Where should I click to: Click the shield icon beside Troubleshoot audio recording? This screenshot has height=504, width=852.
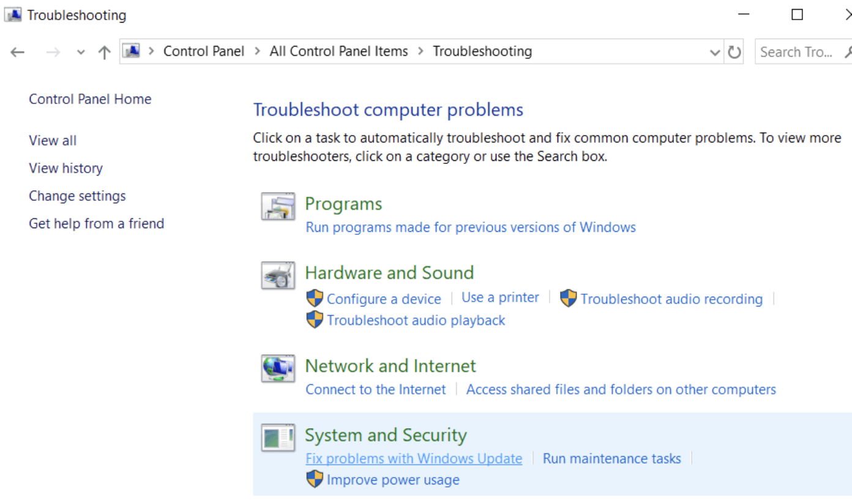[569, 298]
